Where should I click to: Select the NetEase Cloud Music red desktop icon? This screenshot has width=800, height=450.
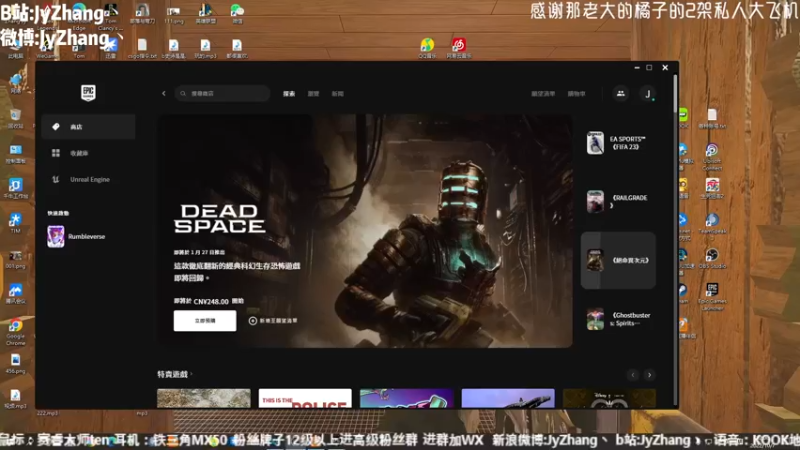(459, 48)
